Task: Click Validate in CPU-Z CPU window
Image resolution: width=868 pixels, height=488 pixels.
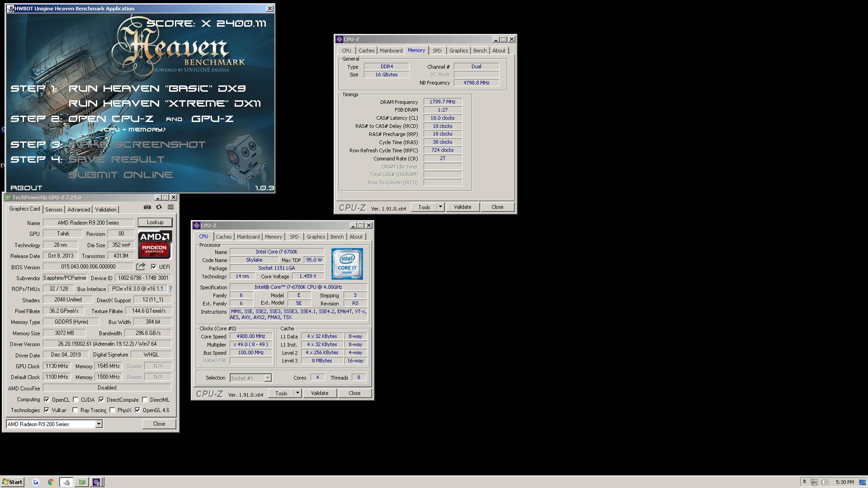Action: click(x=320, y=393)
